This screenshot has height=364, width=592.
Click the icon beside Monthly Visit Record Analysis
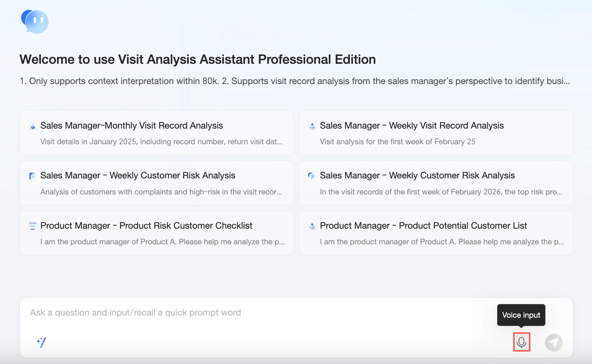[33, 126]
